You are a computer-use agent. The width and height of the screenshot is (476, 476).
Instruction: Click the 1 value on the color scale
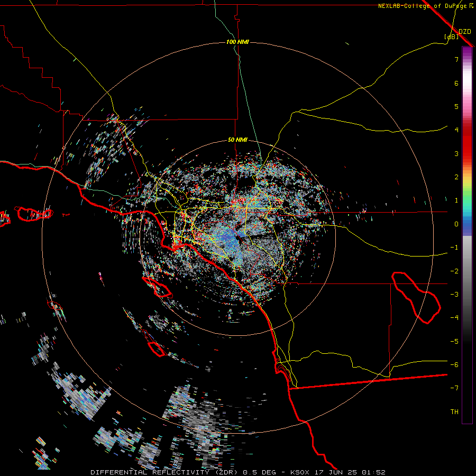pyautogui.click(x=456, y=200)
